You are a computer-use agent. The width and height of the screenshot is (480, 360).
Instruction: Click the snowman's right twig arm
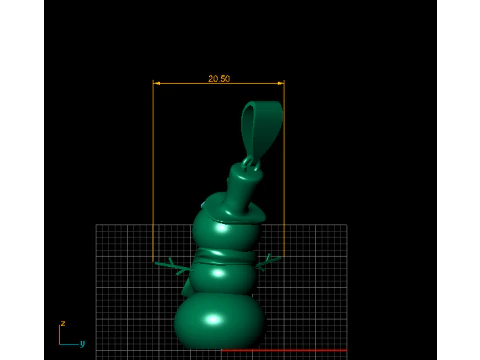[268, 262]
